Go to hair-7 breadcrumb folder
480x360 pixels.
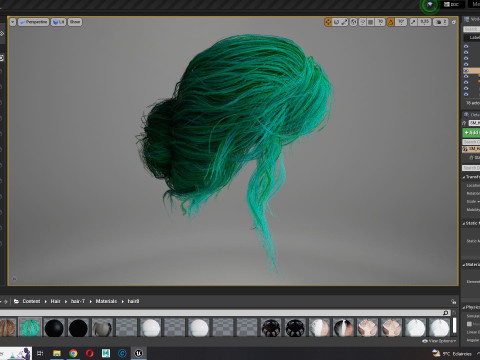click(78, 301)
